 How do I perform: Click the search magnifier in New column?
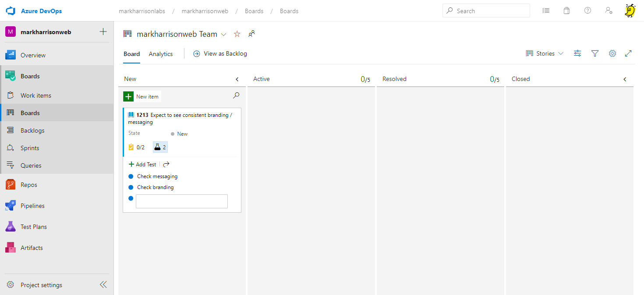coord(236,95)
